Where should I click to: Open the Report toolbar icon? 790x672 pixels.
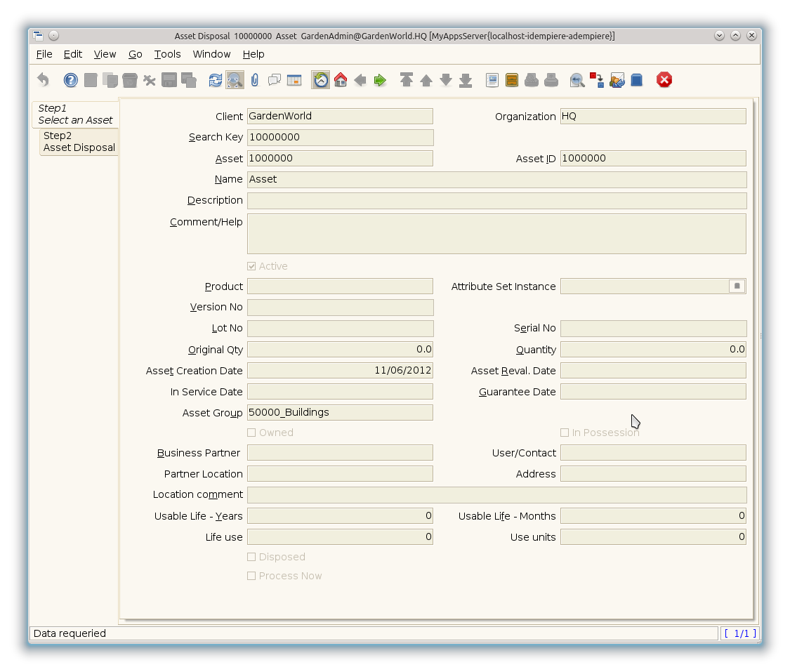[491, 79]
